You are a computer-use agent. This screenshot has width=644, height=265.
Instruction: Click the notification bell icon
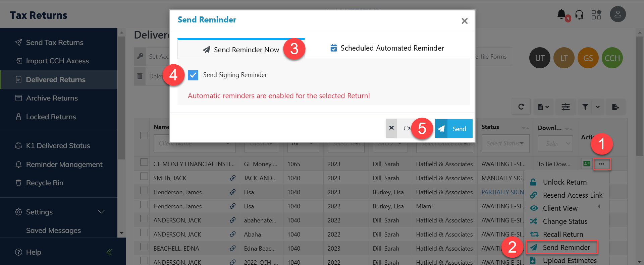pos(561,14)
